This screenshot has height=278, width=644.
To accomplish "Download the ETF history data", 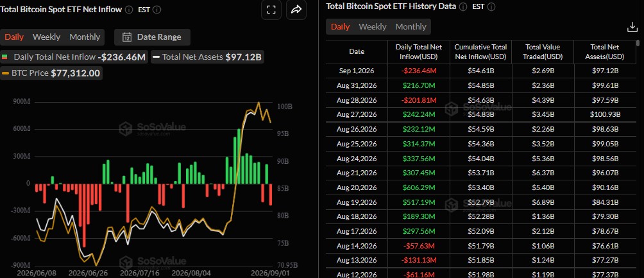I will pyautogui.click(x=632, y=27).
